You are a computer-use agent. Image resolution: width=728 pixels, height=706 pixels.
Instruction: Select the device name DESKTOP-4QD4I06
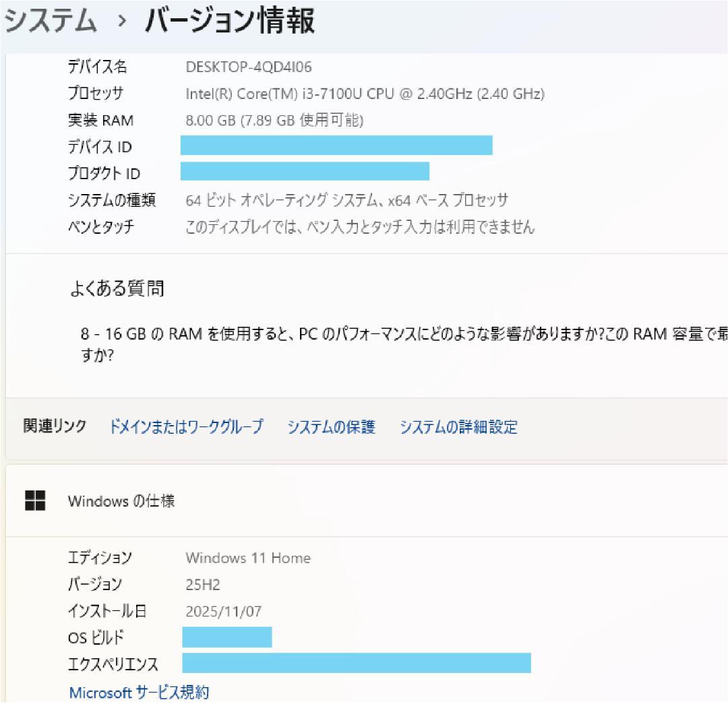(x=243, y=67)
